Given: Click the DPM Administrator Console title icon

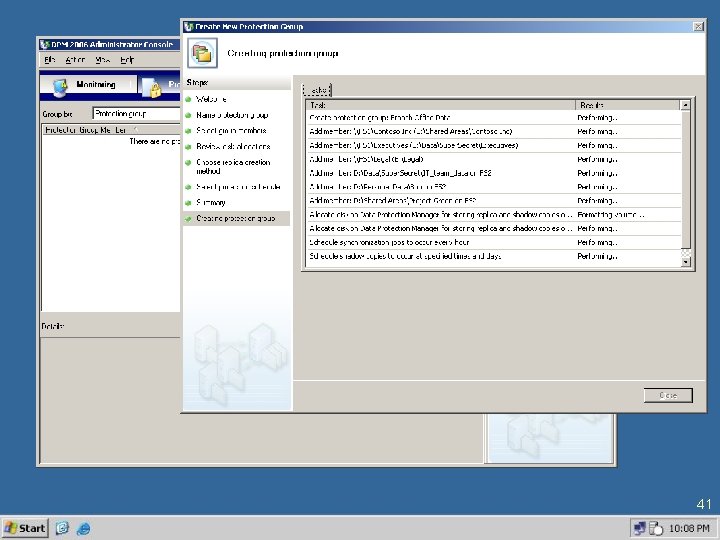Looking at the screenshot, I should [x=45, y=45].
